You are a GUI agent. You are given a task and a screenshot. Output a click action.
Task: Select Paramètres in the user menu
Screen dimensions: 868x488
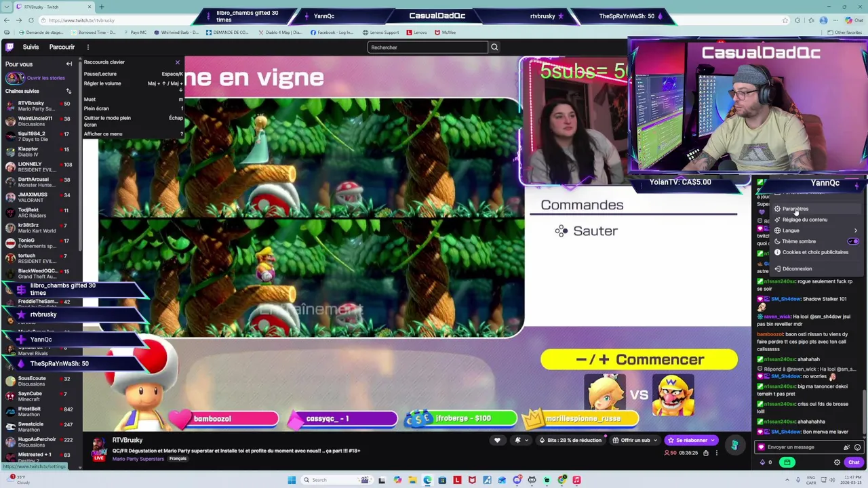(816, 209)
